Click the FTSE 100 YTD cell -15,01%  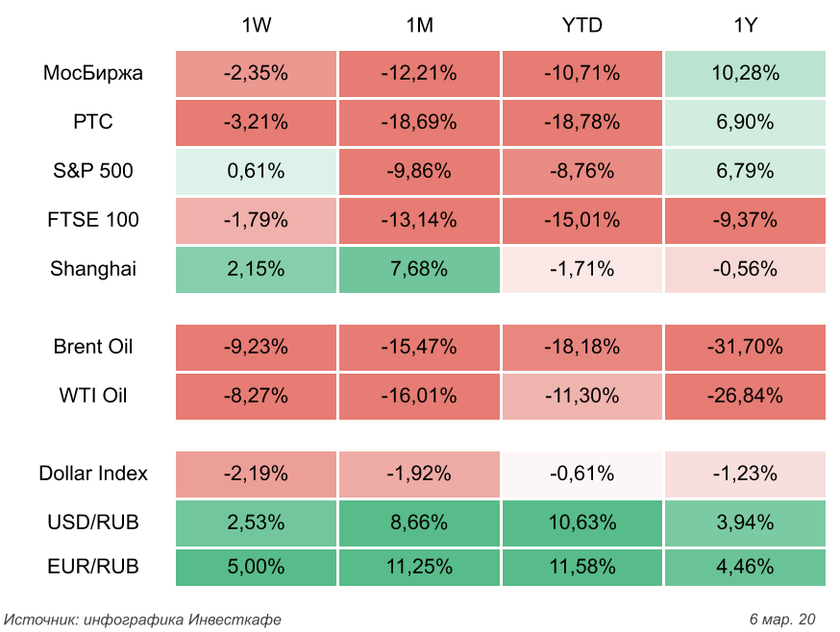581,220
